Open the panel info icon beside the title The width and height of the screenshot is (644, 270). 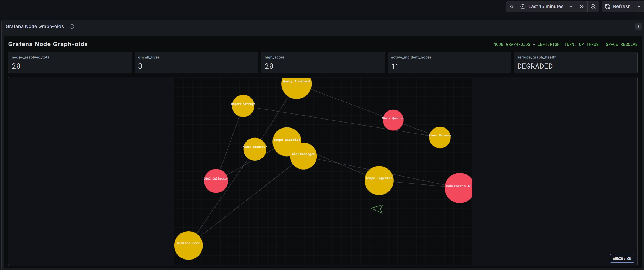coord(72,26)
